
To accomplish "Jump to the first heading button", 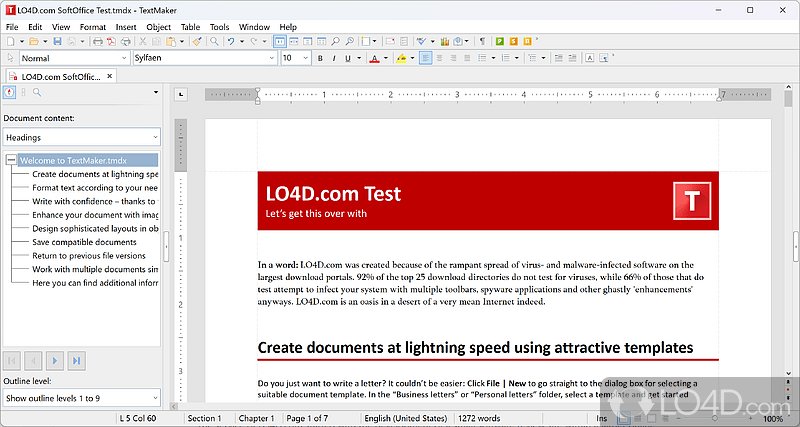I will point(12,361).
